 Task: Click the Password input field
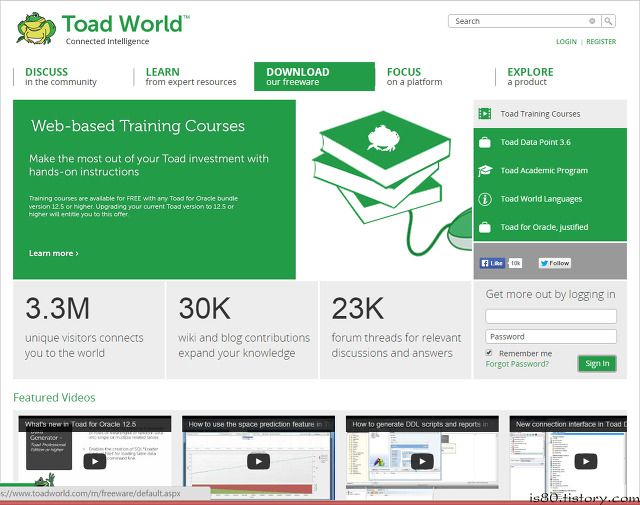551,337
